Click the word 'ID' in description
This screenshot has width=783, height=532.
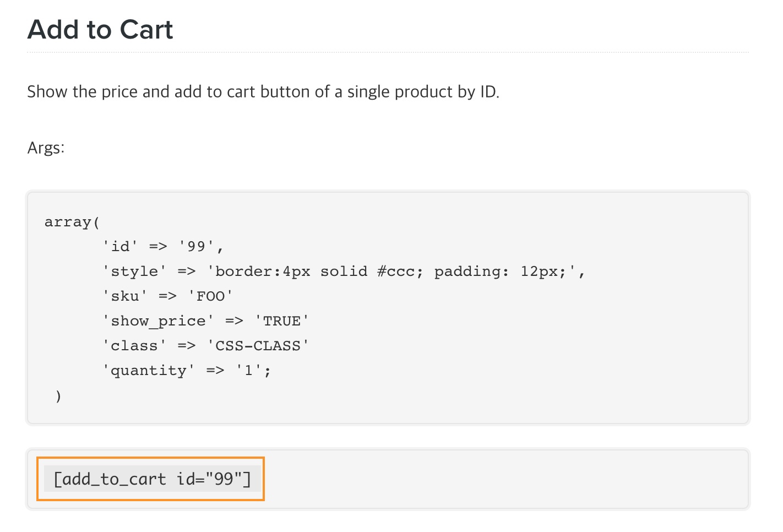pyautogui.click(x=488, y=91)
